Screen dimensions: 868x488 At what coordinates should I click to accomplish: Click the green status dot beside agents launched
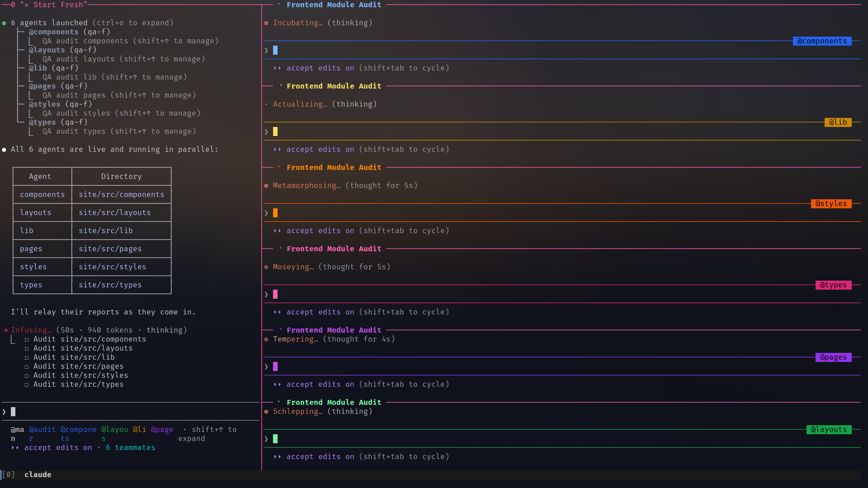[x=4, y=23]
